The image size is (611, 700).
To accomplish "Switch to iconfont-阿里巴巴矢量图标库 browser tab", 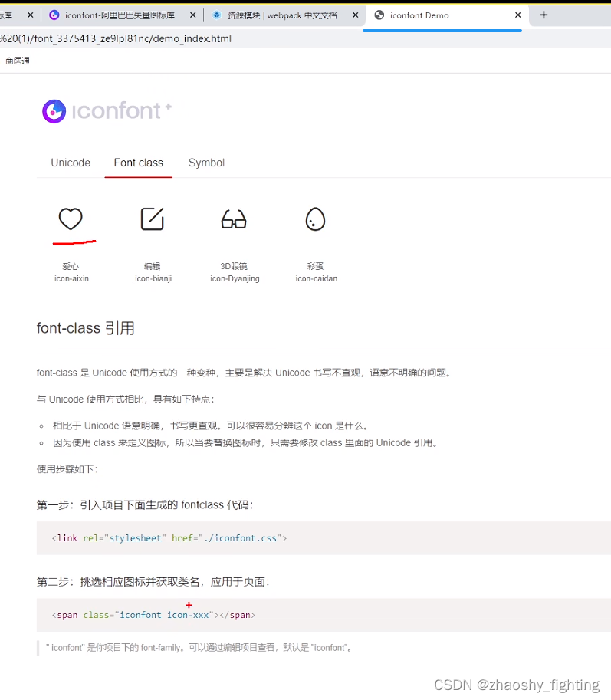I will pyautogui.click(x=119, y=15).
